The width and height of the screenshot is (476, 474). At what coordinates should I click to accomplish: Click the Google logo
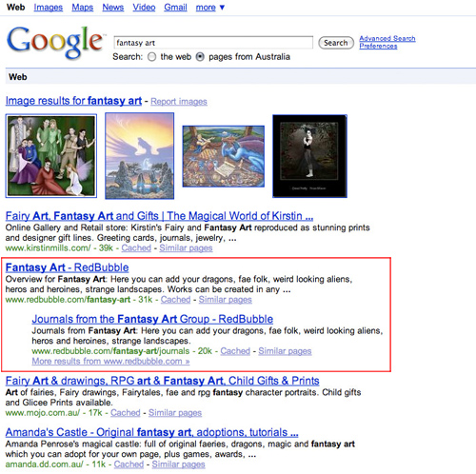(55, 42)
